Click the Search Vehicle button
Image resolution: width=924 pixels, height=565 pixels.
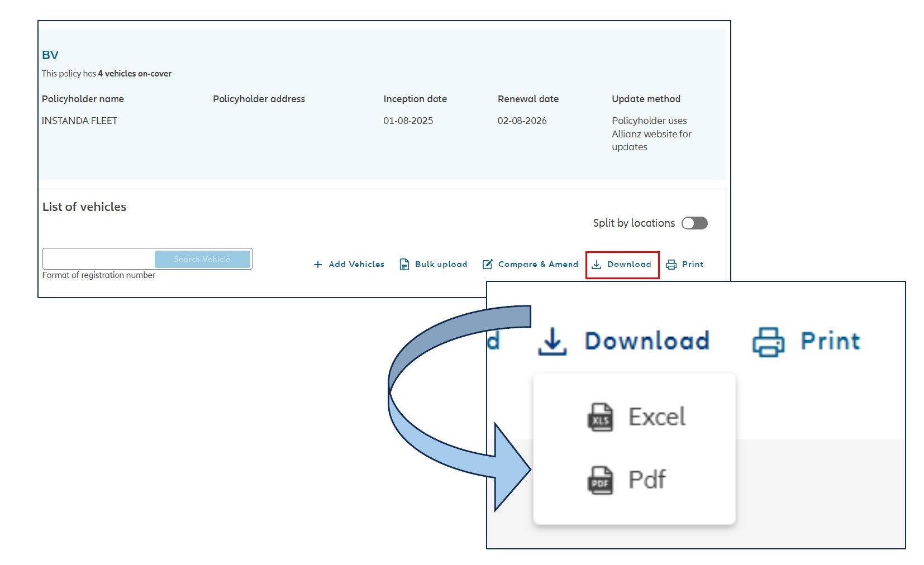click(x=202, y=259)
